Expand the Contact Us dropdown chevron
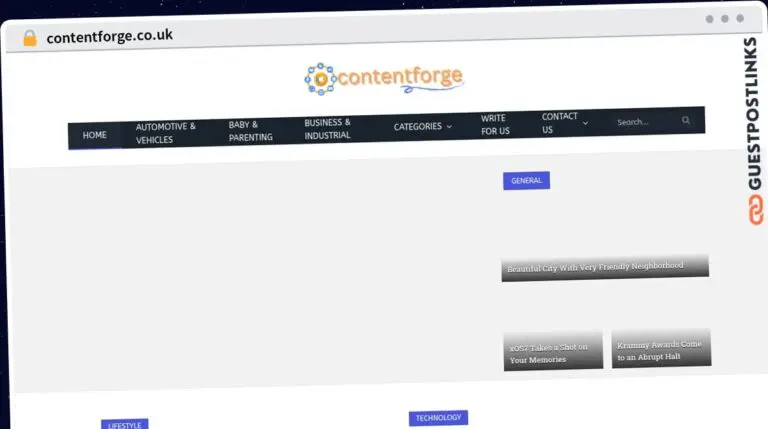Screen dimensions: 768x429 (585, 123)
